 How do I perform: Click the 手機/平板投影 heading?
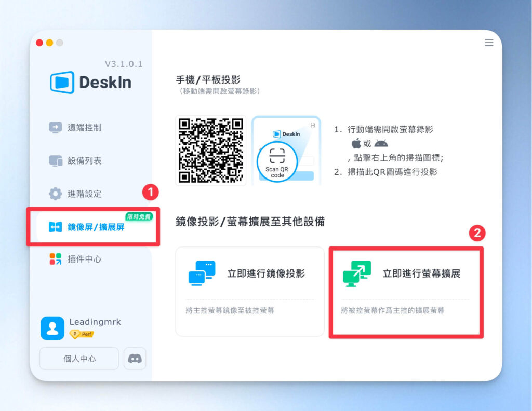tap(208, 79)
